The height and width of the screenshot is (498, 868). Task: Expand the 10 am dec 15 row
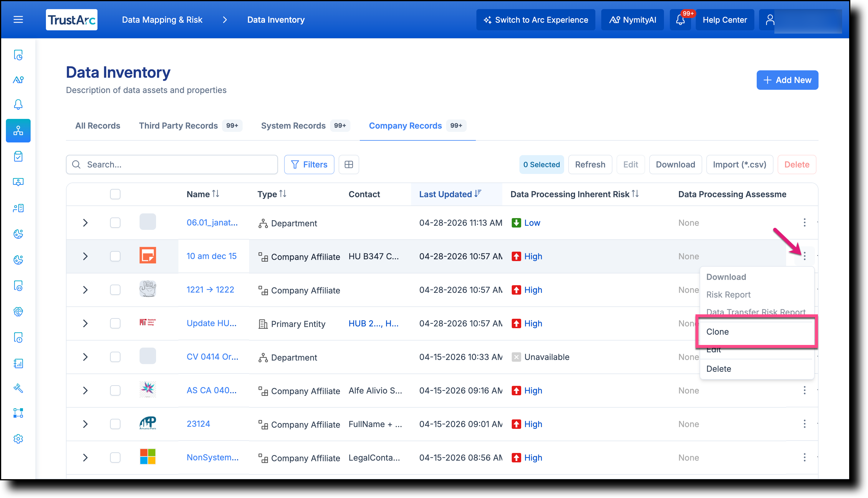pos(85,256)
